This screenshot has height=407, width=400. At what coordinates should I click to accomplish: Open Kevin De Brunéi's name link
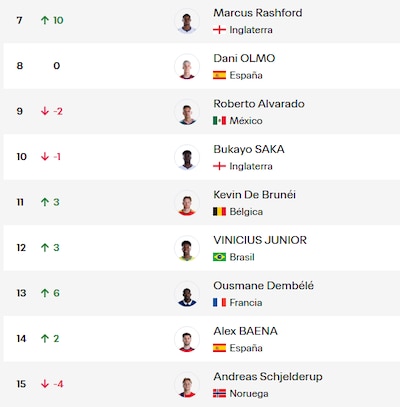254,195
